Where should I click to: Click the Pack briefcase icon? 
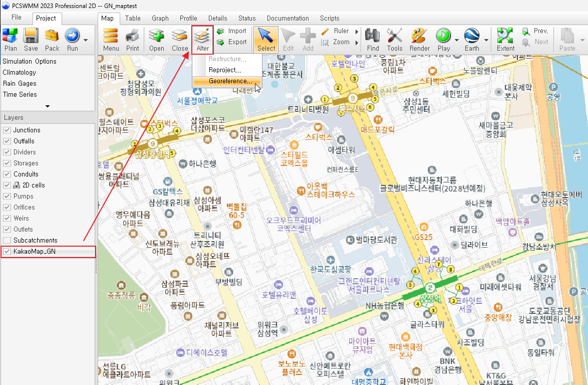point(52,36)
